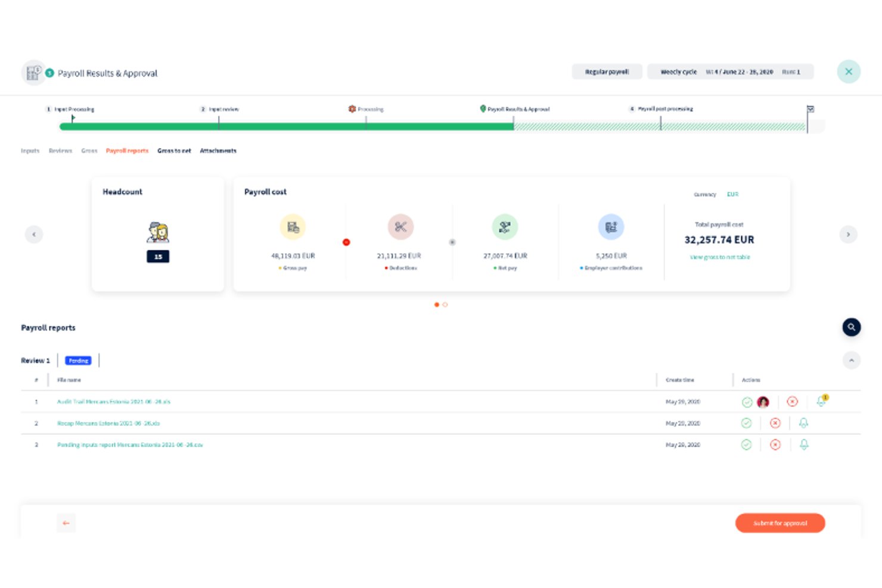Click the user avatar on Audit Trail row
This screenshot has height=588, width=882.
[763, 402]
